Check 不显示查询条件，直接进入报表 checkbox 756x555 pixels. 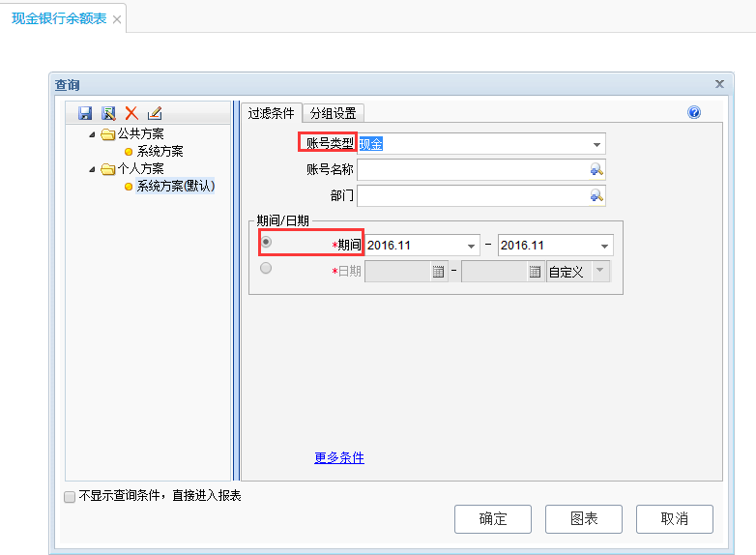tap(70, 497)
